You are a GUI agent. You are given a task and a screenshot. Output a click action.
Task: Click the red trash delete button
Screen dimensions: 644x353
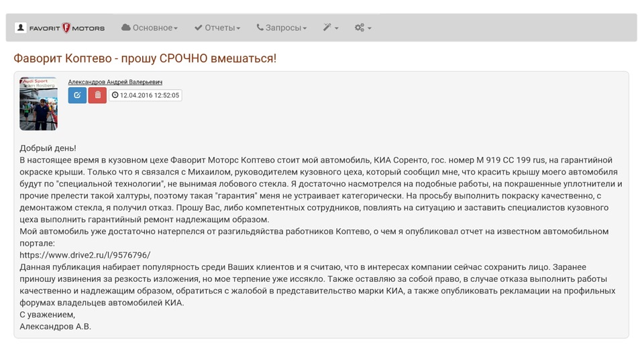(x=97, y=95)
